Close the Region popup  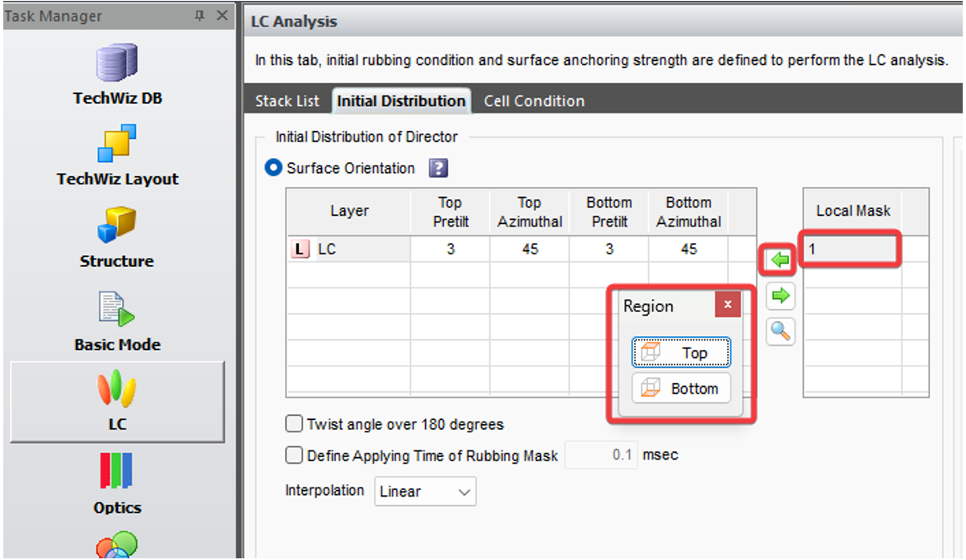tap(727, 306)
